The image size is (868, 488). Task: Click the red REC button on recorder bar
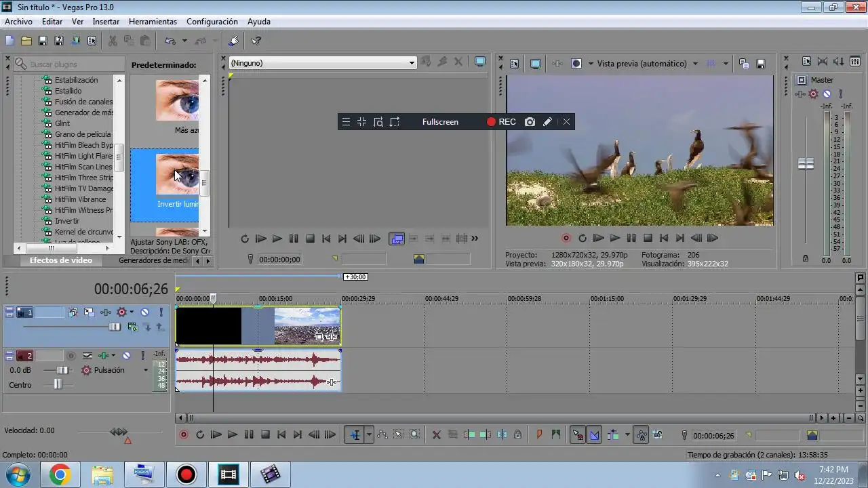click(501, 122)
